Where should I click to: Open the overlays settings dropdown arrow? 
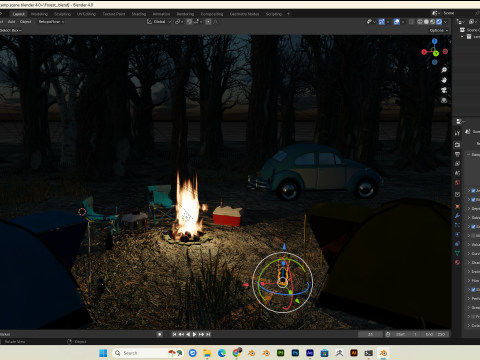coord(403,22)
